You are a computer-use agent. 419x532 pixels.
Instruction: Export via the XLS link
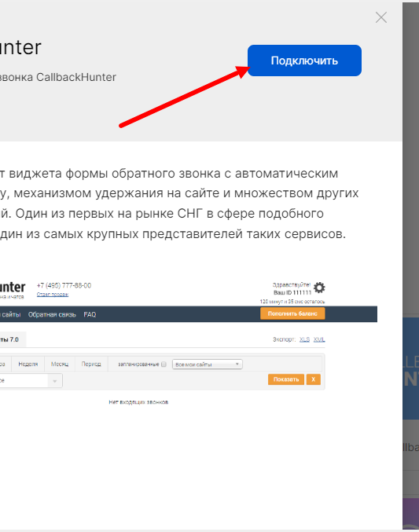pos(304,339)
